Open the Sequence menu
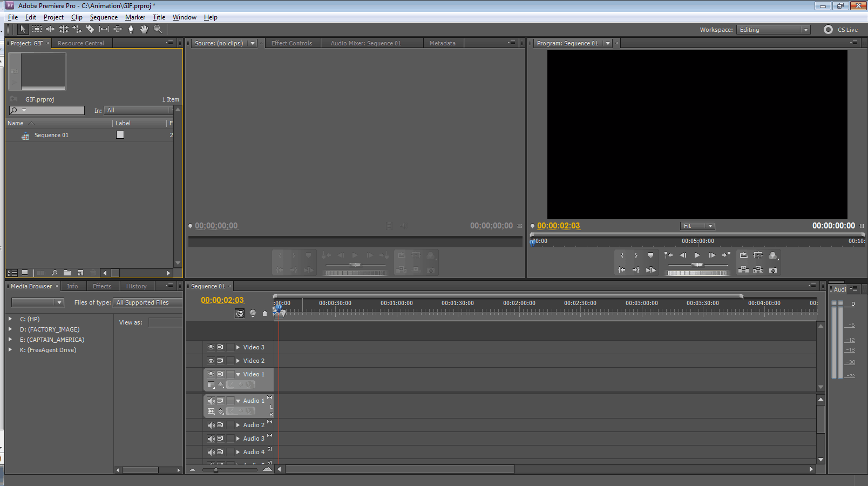This screenshot has height=486, width=868. tap(104, 17)
